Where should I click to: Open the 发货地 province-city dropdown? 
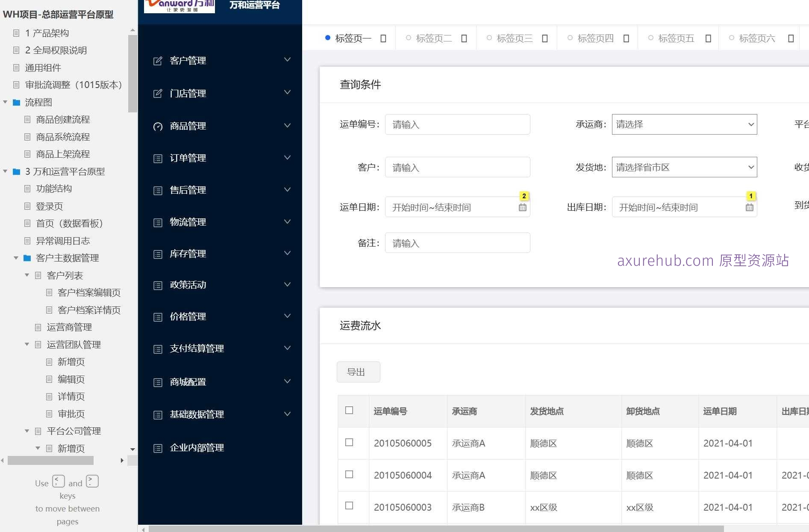[x=684, y=167]
